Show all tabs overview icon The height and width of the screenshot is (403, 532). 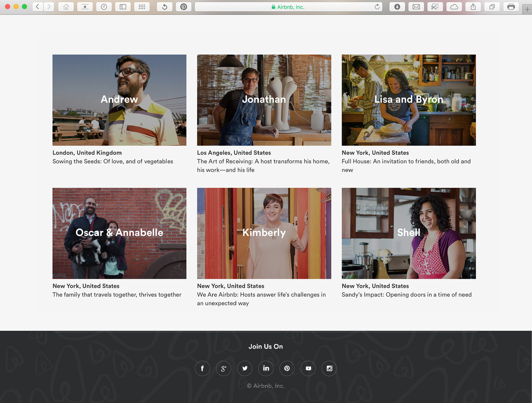pos(492,7)
